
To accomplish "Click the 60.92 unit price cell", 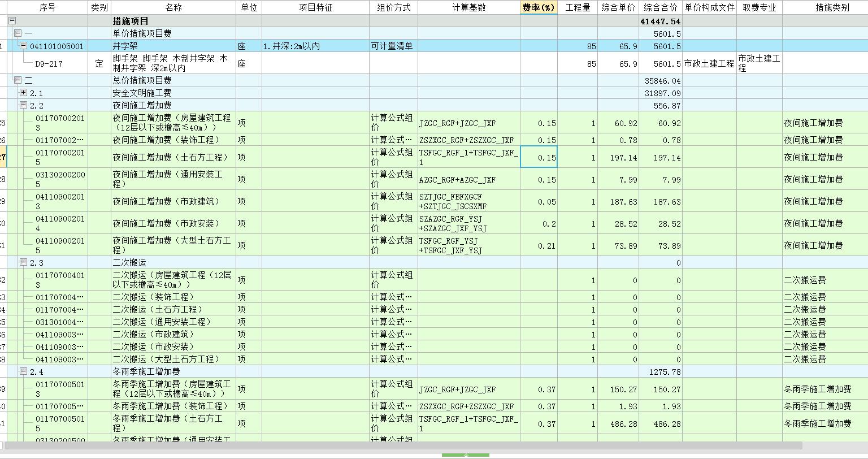I will [618, 123].
